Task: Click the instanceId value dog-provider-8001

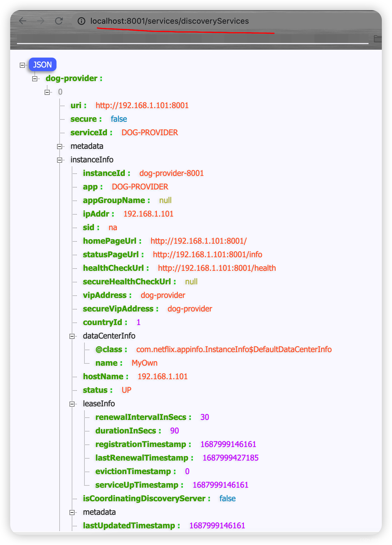Action: (171, 173)
